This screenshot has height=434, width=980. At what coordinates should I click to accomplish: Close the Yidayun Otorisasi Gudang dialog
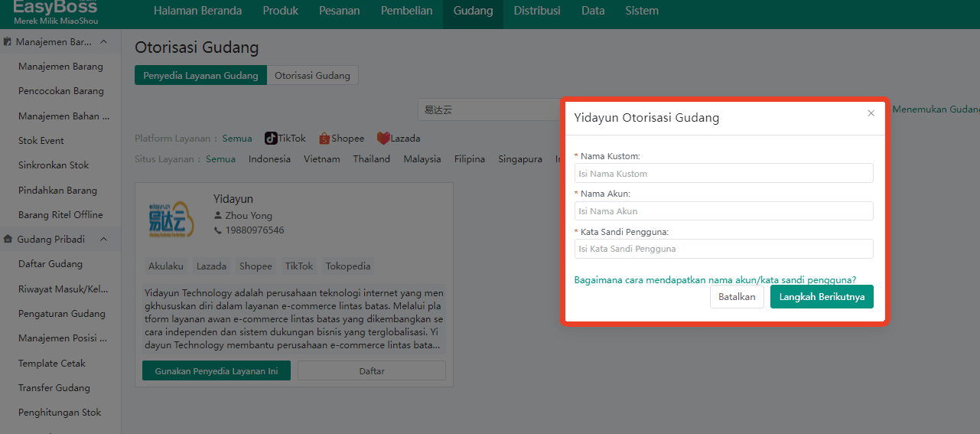pyautogui.click(x=871, y=113)
